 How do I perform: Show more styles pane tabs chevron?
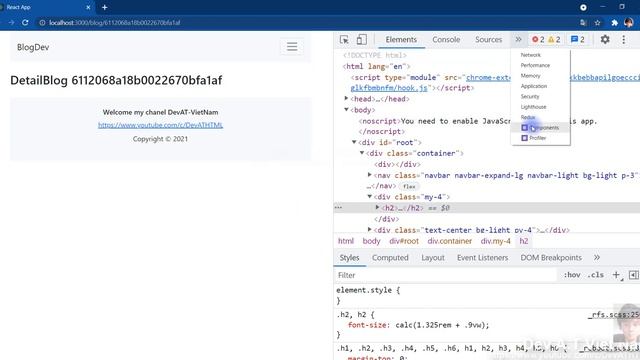click(597, 258)
